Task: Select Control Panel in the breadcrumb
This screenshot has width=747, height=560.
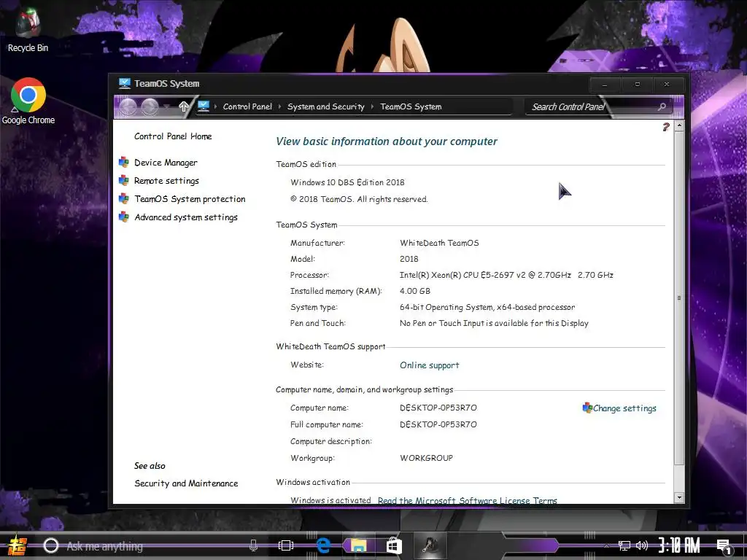Action: (247, 106)
